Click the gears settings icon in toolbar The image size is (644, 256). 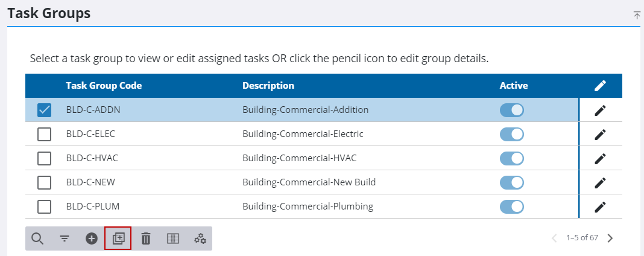[200, 238]
